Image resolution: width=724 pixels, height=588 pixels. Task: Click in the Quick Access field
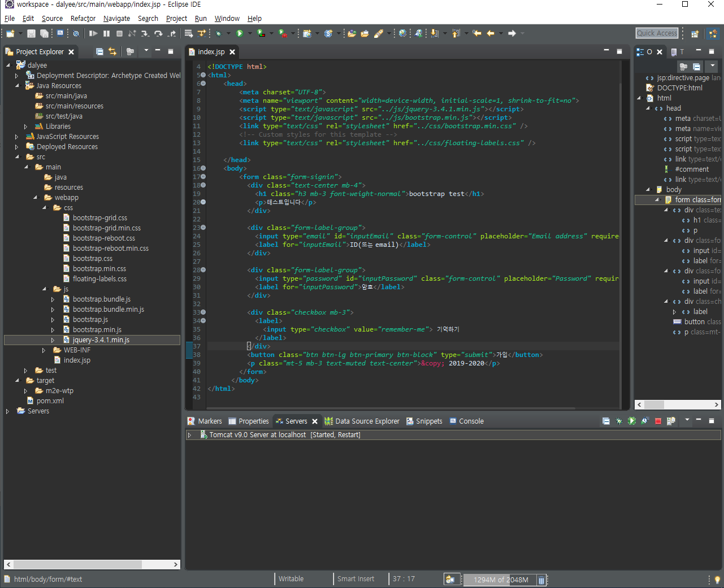point(657,33)
